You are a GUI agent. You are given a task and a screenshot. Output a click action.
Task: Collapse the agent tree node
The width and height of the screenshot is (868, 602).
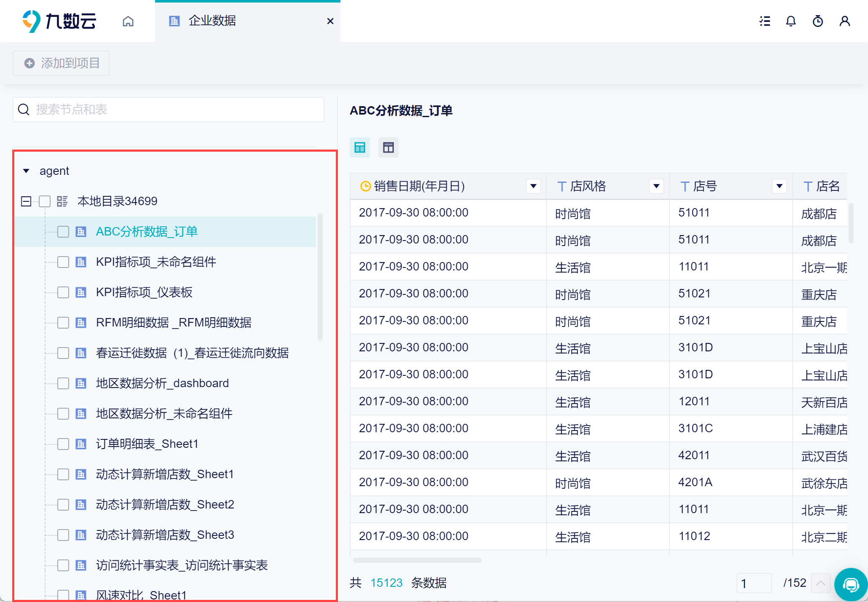point(26,171)
